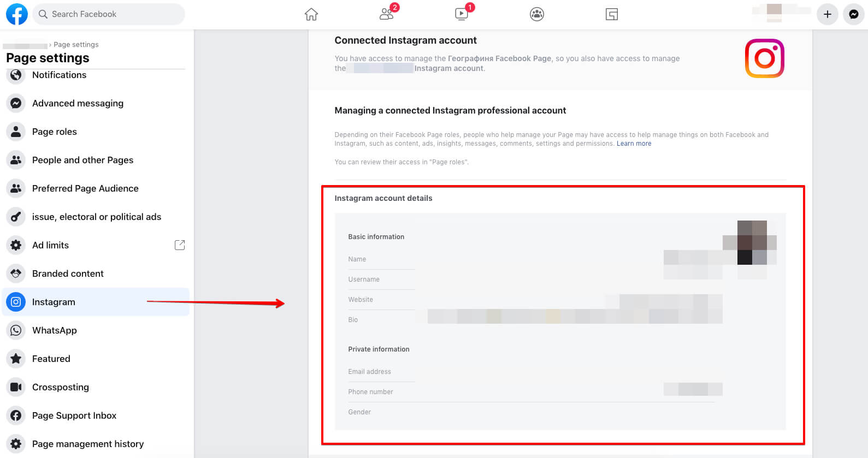
Task: Click the Bio field label
Action: pyautogui.click(x=353, y=320)
